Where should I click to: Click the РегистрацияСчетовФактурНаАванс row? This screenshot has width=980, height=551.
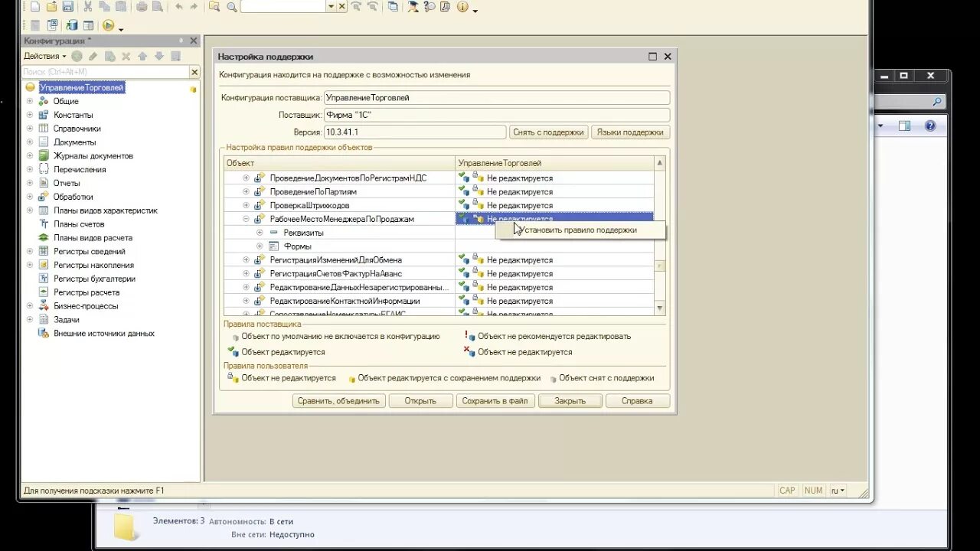pos(439,273)
